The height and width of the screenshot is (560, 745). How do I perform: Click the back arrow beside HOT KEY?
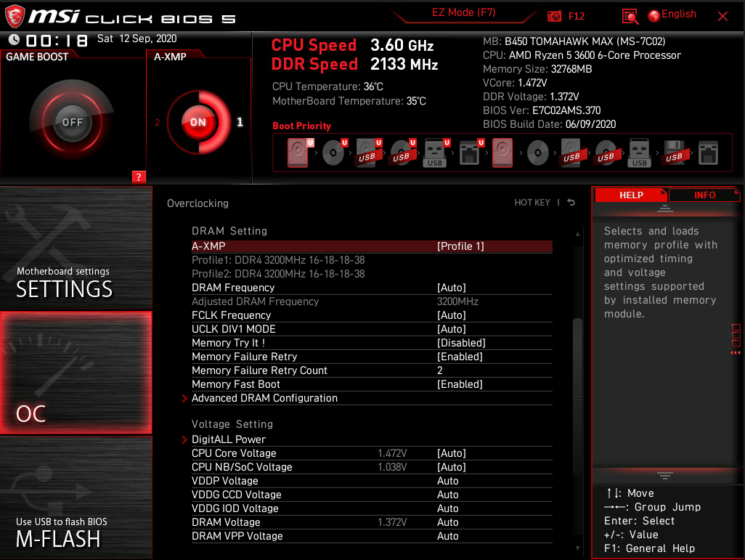pos(571,203)
